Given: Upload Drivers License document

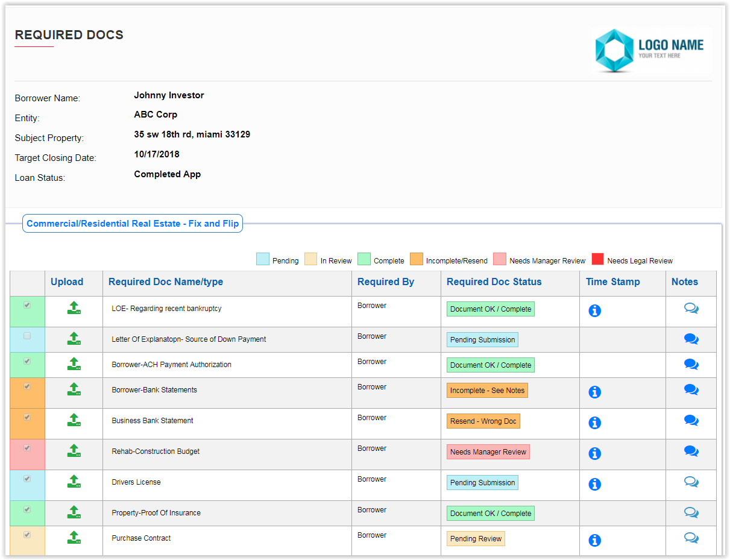Looking at the screenshot, I should [x=74, y=481].
